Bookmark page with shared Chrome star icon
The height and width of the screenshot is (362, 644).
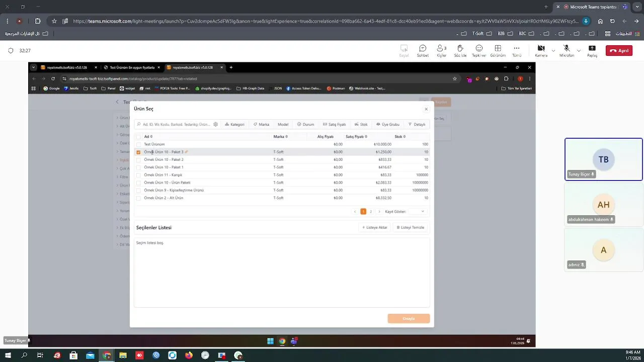click(x=455, y=78)
